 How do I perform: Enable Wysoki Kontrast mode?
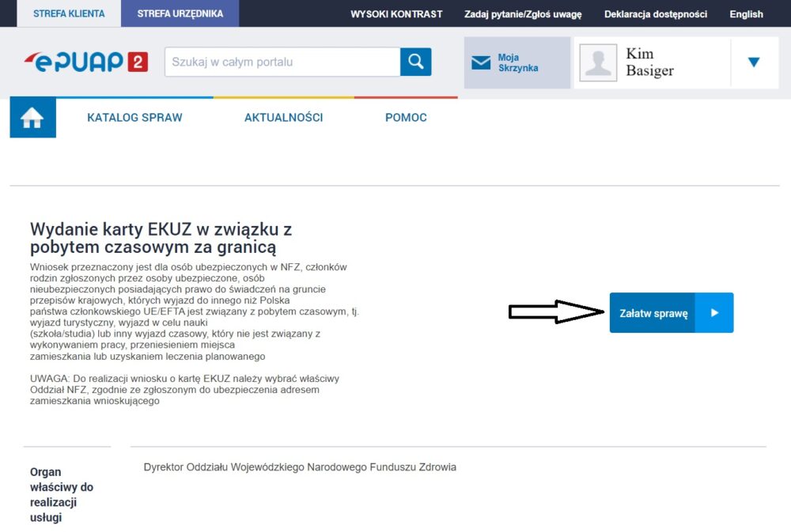396,14
